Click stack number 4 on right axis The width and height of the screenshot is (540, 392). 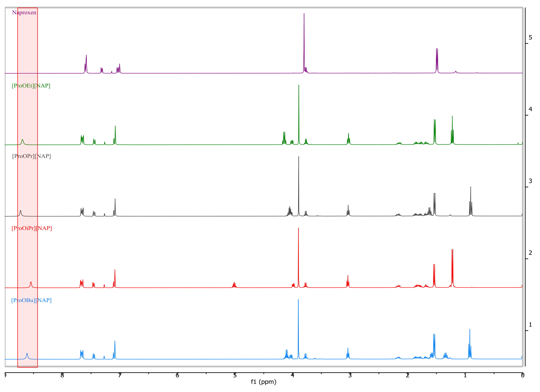(x=530, y=109)
